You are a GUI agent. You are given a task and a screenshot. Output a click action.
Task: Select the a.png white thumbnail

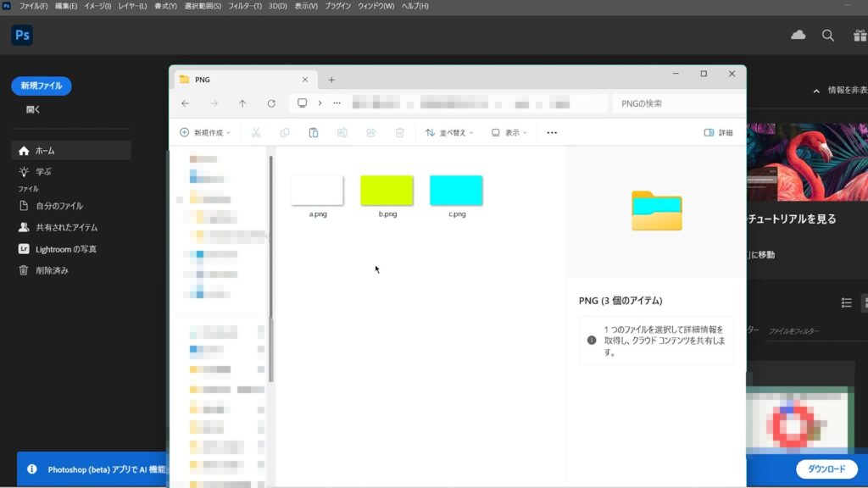click(x=317, y=191)
